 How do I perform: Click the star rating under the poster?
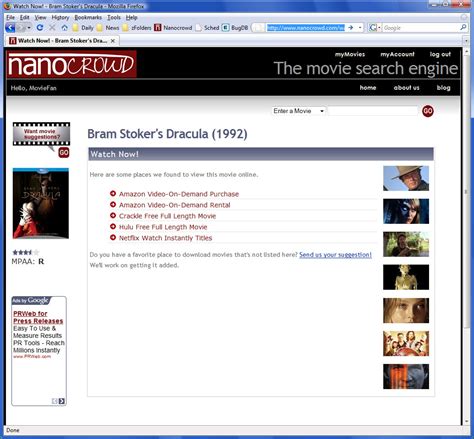tap(26, 252)
